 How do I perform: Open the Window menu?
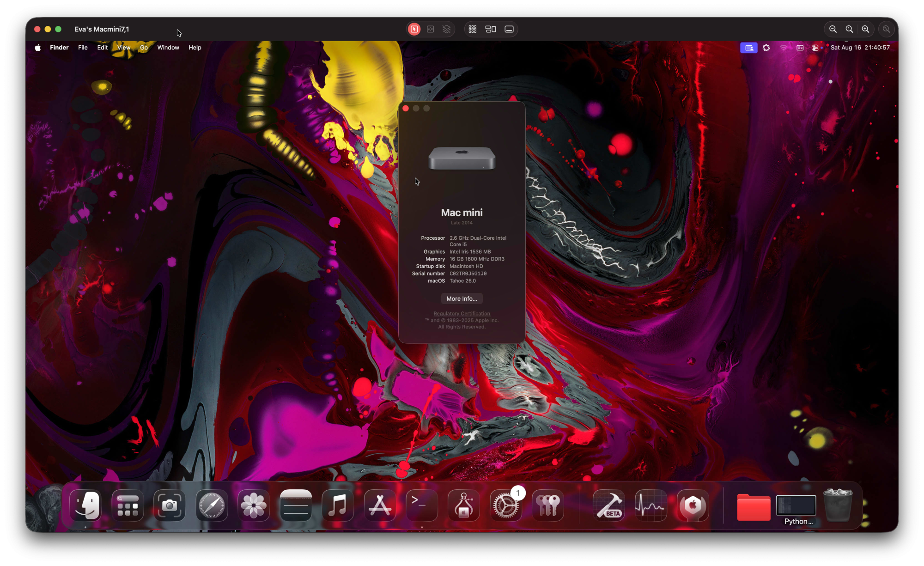point(168,48)
